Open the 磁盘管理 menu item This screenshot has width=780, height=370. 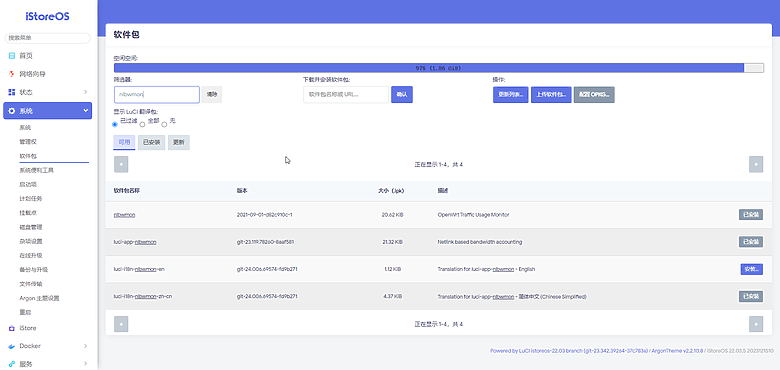(31, 227)
